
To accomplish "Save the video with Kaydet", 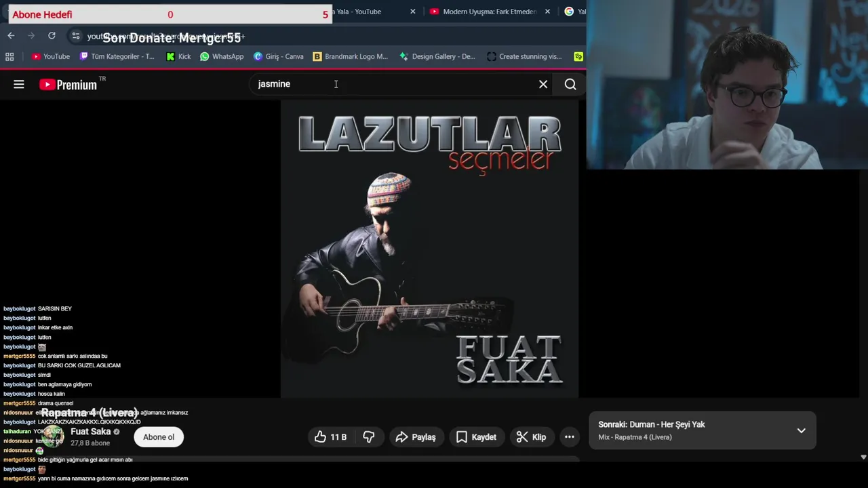I will click(476, 437).
